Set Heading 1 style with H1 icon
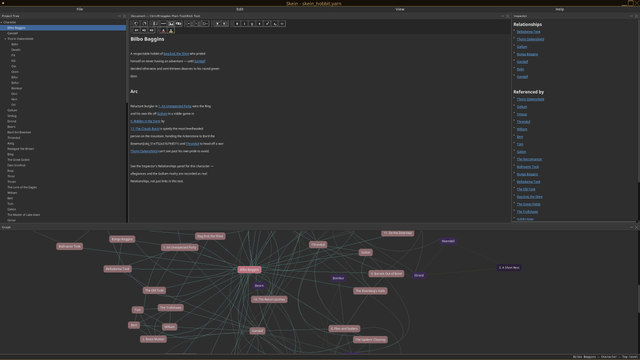The height and width of the screenshot is (360, 640). click(136, 30)
